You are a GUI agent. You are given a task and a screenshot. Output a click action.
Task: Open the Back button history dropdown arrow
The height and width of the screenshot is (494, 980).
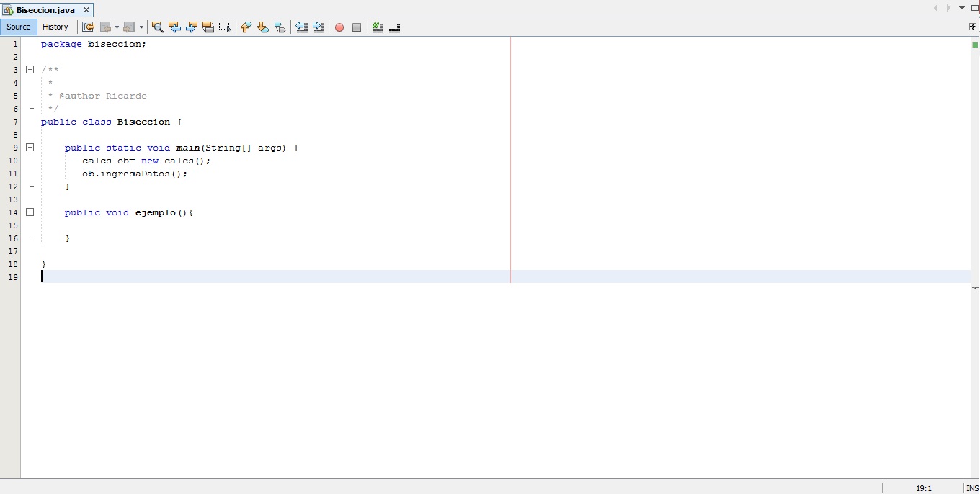point(117,27)
